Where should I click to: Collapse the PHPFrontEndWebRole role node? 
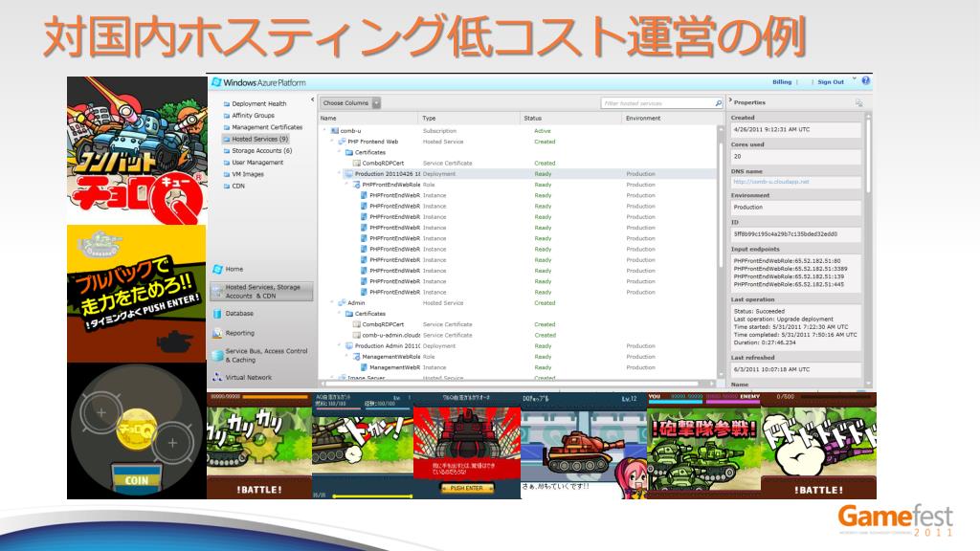[x=346, y=185]
